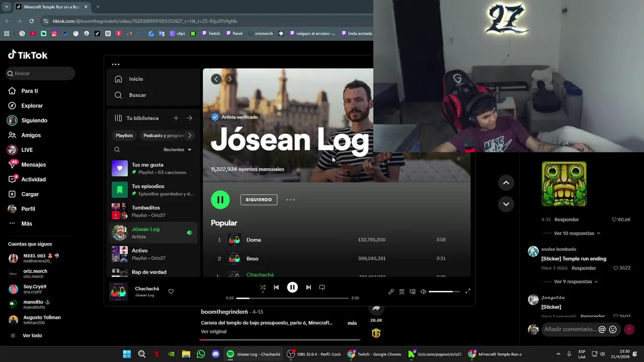Screen dimensions: 644x362
Task: Insert emoji in TikTok comment
Action: point(613,329)
